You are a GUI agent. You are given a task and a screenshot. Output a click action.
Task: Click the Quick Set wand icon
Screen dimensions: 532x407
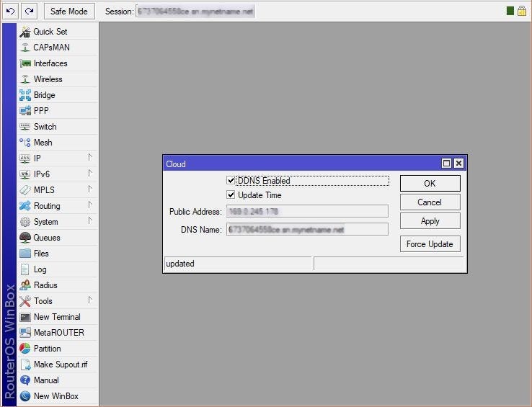pos(25,32)
